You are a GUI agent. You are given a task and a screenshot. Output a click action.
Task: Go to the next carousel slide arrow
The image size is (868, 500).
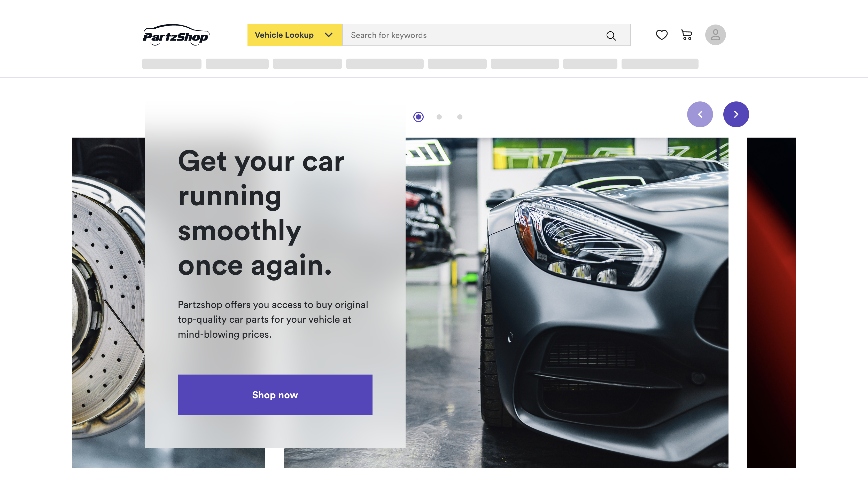pyautogui.click(x=736, y=114)
